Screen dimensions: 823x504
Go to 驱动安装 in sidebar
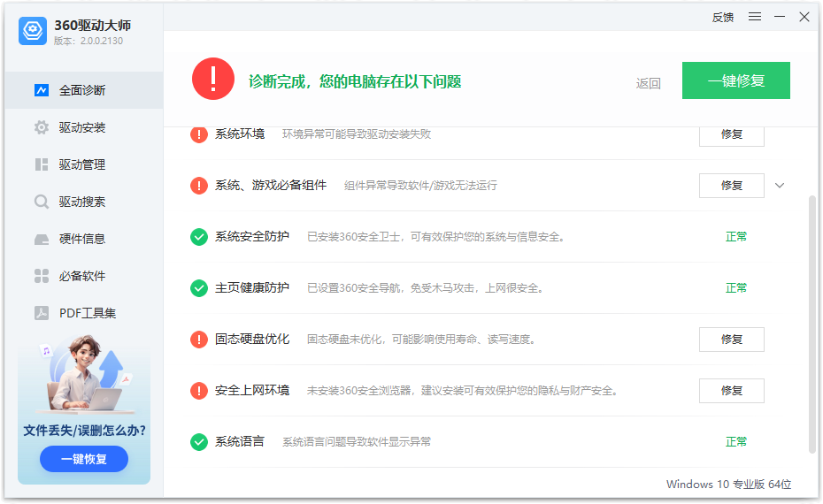84,127
